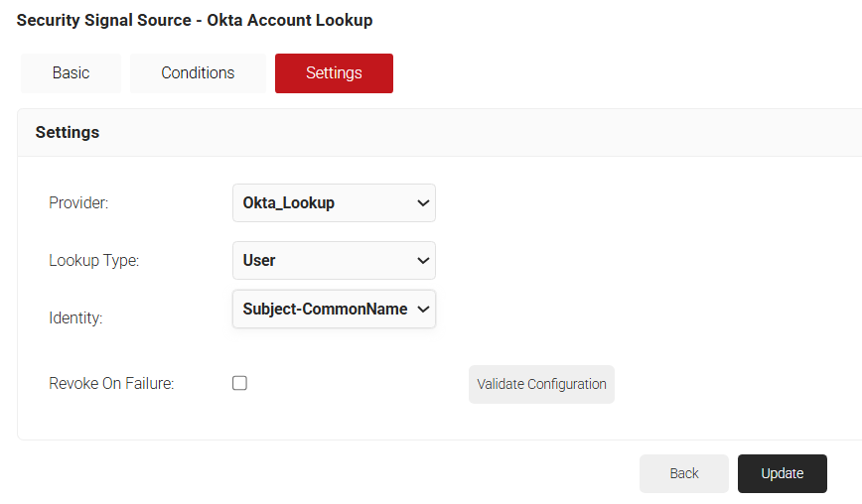This screenshot has width=862, height=504.
Task: Enable the Revoke On Failure checkbox
Action: 239,383
